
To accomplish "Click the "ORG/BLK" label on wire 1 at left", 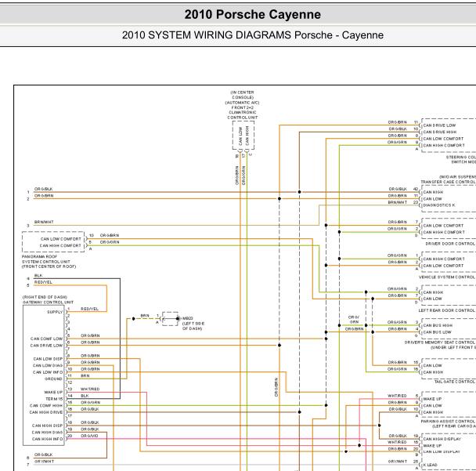I will 43,189.
